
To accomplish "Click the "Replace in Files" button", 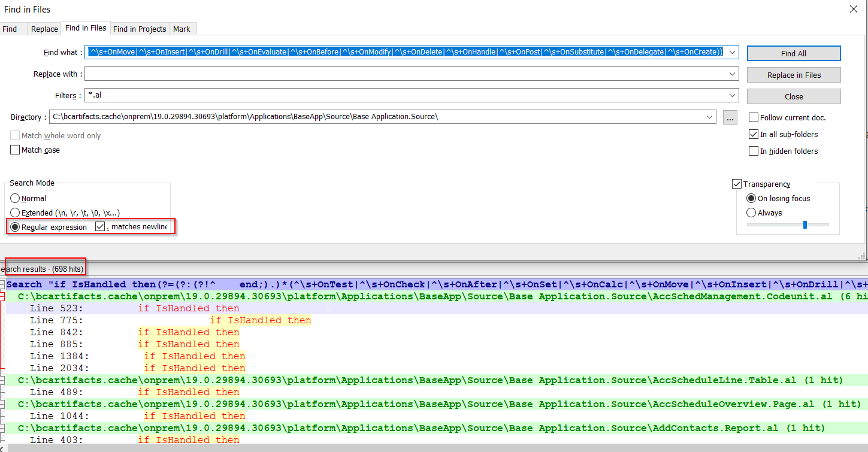I will [793, 74].
